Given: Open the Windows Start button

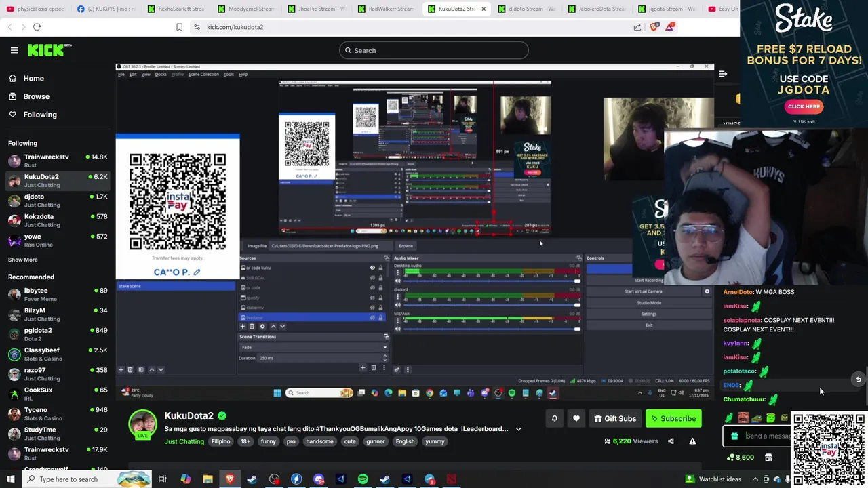Looking at the screenshot, I should tap(10, 479).
